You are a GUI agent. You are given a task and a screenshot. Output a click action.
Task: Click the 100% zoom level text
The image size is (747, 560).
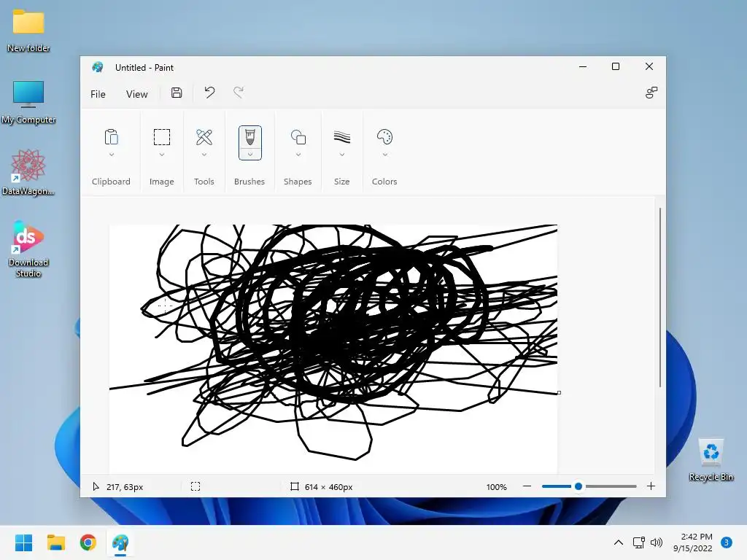(496, 486)
